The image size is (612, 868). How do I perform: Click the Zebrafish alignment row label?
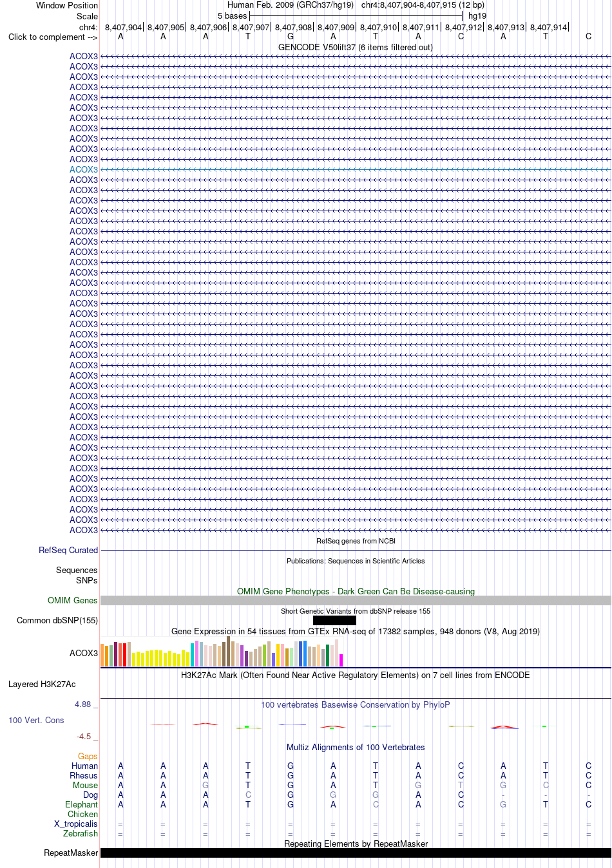point(81,833)
